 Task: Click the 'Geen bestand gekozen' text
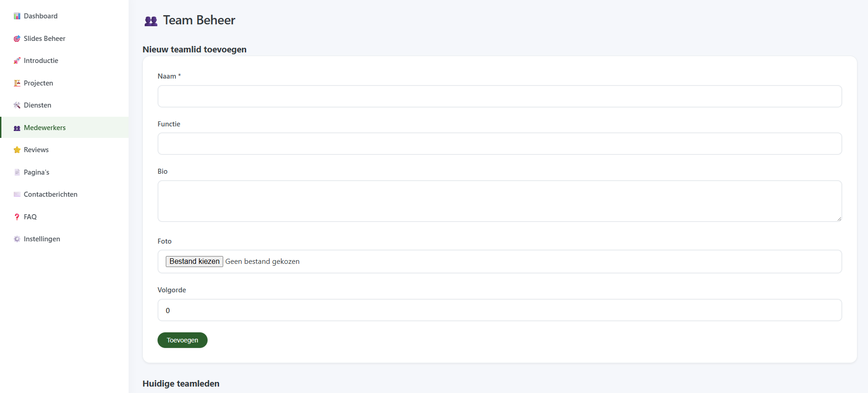pos(262,262)
